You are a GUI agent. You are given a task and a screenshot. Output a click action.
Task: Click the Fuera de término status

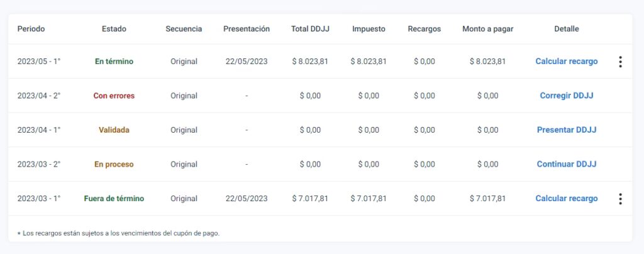114,199
